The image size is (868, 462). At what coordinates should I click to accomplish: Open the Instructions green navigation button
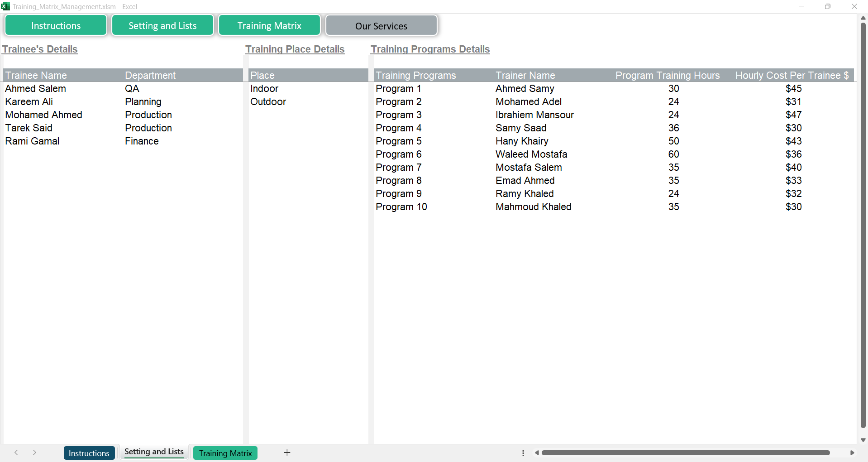click(x=56, y=25)
